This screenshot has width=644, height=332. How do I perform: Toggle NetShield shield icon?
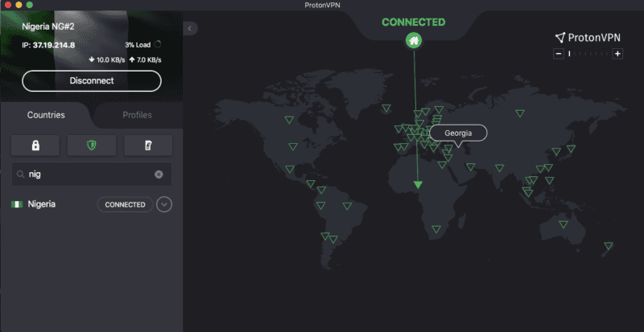click(x=92, y=146)
